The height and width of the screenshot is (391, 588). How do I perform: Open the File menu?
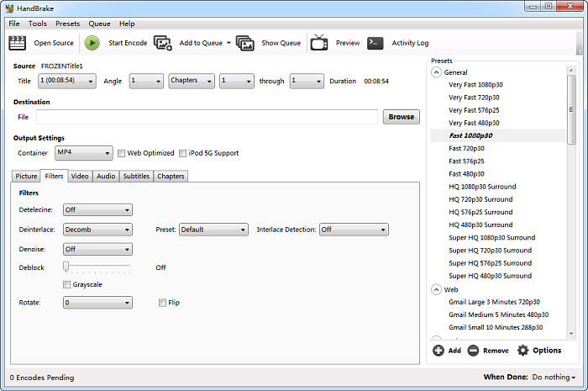pos(14,24)
